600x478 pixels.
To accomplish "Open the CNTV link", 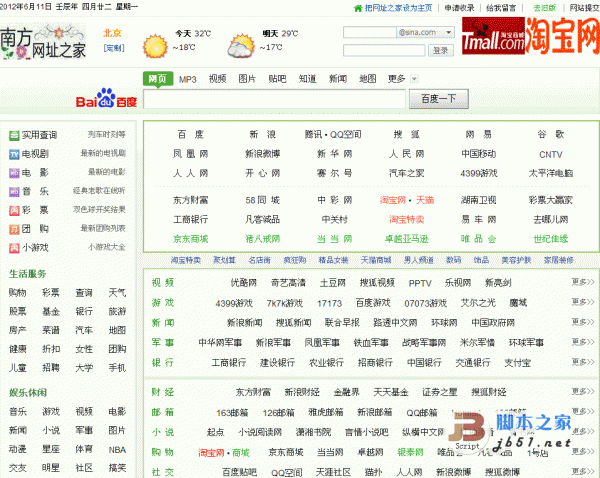I will [551, 155].
